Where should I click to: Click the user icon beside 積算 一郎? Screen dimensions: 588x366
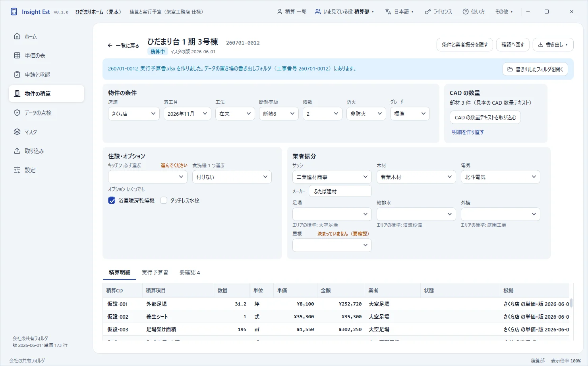(280, 12)
